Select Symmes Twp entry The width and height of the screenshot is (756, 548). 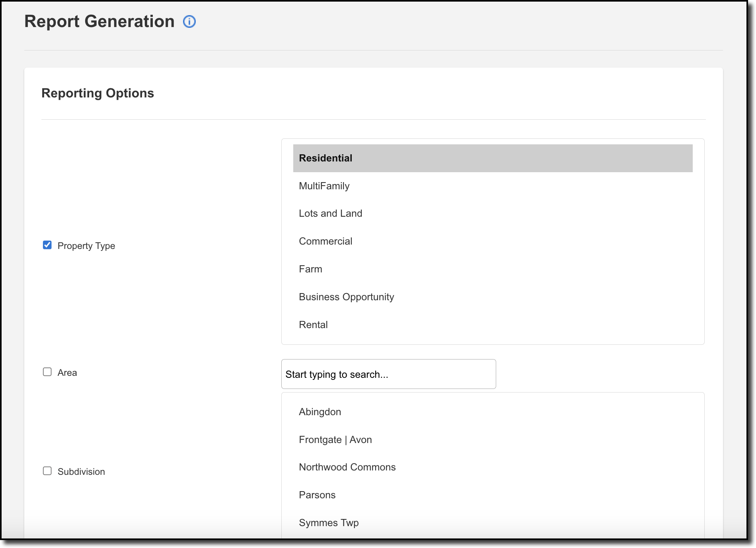click(x=493, y=523)
